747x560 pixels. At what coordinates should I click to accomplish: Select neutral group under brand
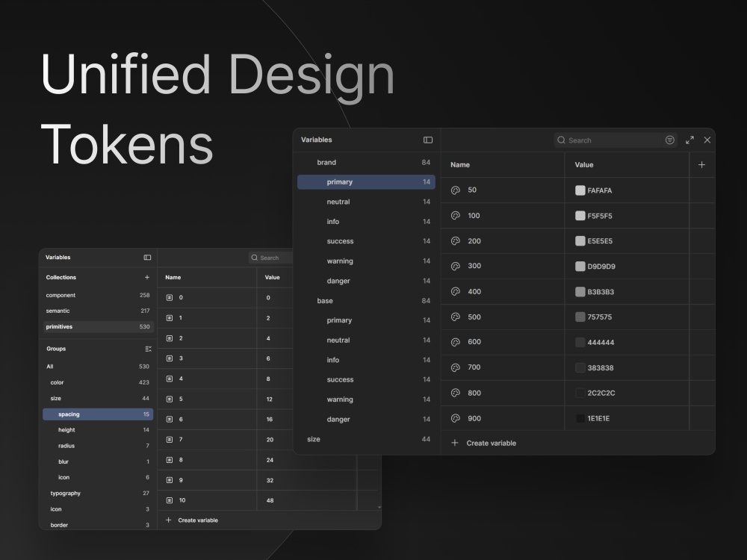point(366,202)
